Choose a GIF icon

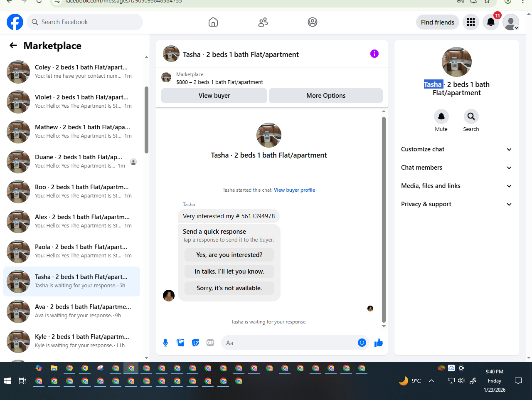coord(210,343)
